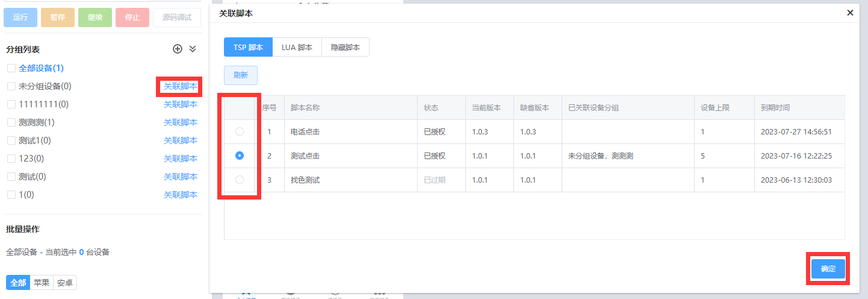
Task: Open 关联脚本 link for 测测测 group
Action: click(181, 122)
